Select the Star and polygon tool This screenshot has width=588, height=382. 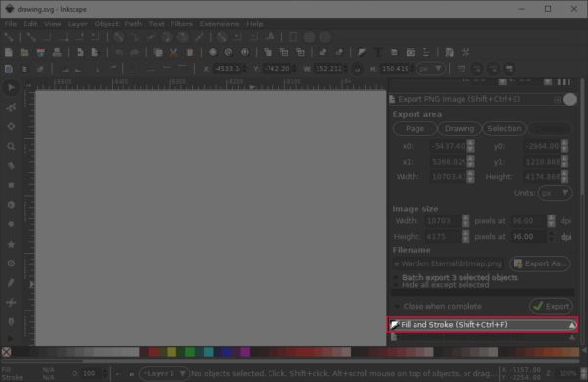coord(11,244)
